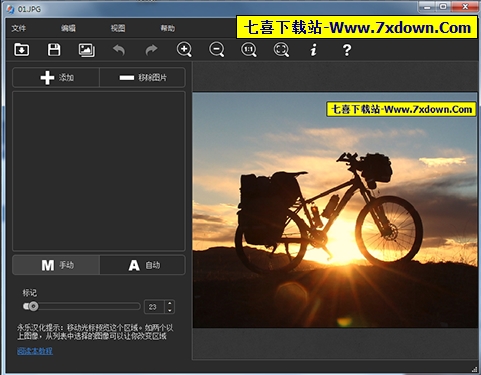Open an image file with the folder icon
Viewport: 481px width, 375px height.
click(22, 50)
